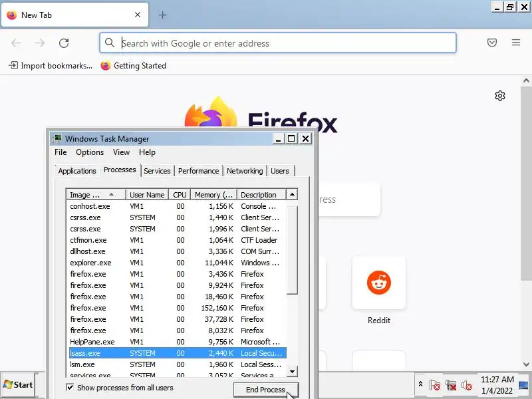Open the Firefox hamburger application menu
Screen dimensions: 532x399
516,43
